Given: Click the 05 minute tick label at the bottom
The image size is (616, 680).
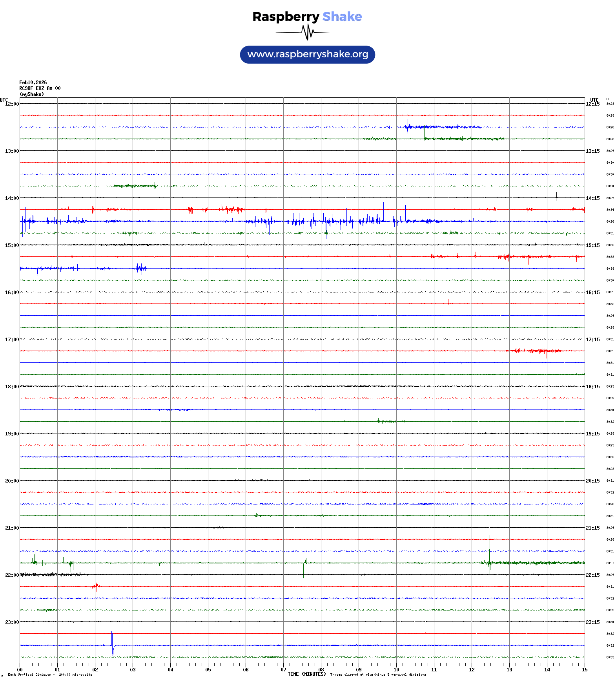Looking at the screenshot, I should pyautogui.click(x=208, y=670).
